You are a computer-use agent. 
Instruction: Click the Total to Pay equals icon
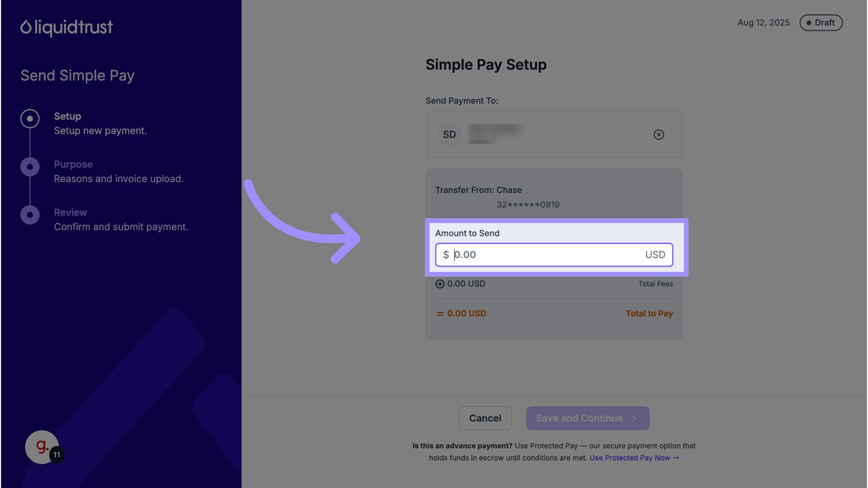click(440, 314)
